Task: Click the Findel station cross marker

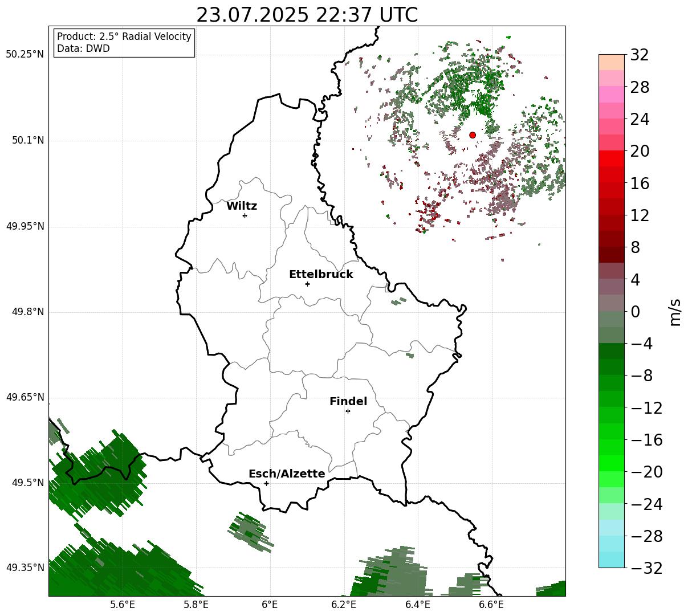Action: pos(348,411)
